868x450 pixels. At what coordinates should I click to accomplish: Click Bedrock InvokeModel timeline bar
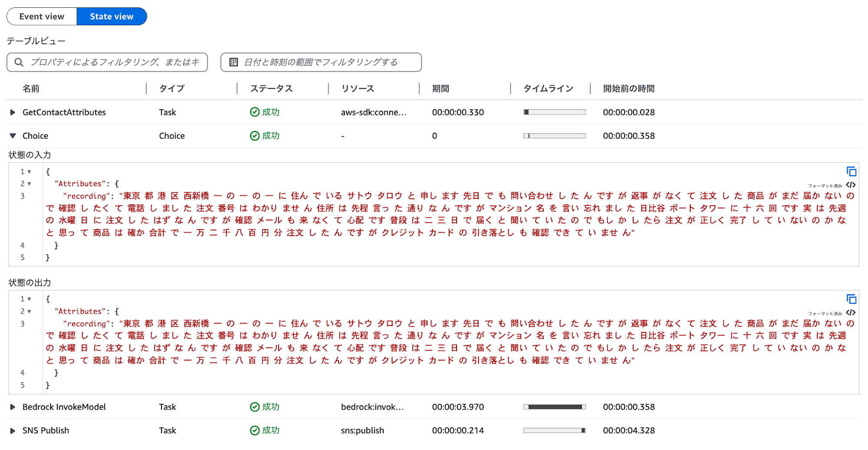554,407
